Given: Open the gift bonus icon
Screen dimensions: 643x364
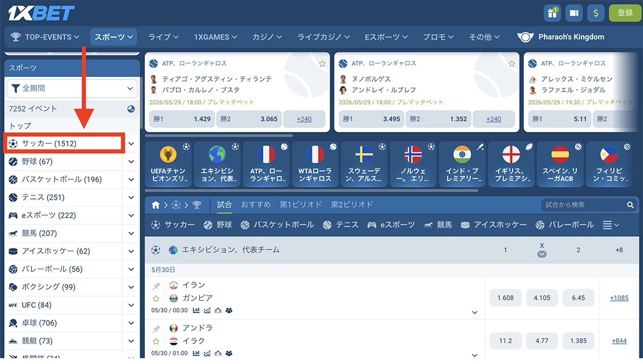Looking at the screenshot, I should (x=552, y=13).
